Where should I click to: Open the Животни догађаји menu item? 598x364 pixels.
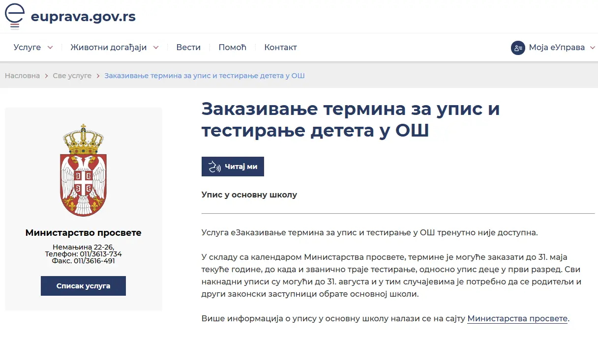(109, 48)
